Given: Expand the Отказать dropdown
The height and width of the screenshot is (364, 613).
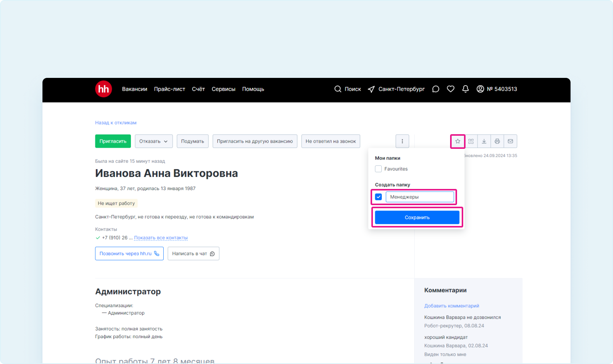Looking at the screenshot, I should (x=154, y=141).
